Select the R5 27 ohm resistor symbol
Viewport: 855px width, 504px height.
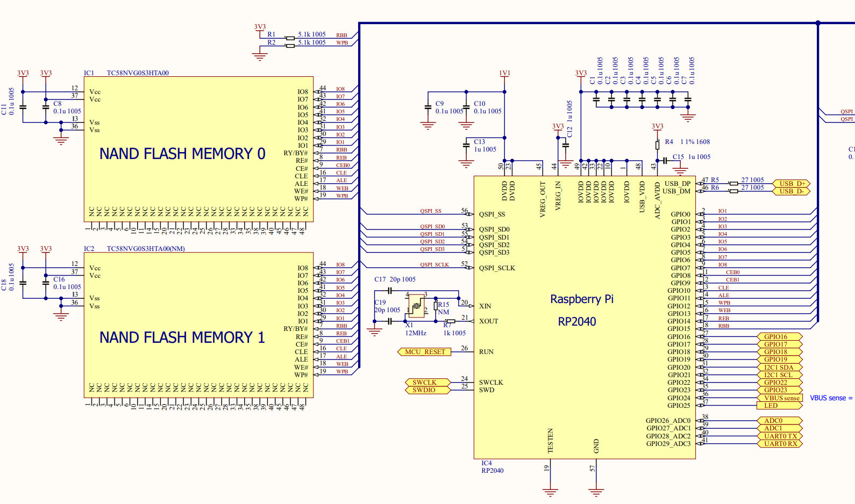click(x=733, y=184)
